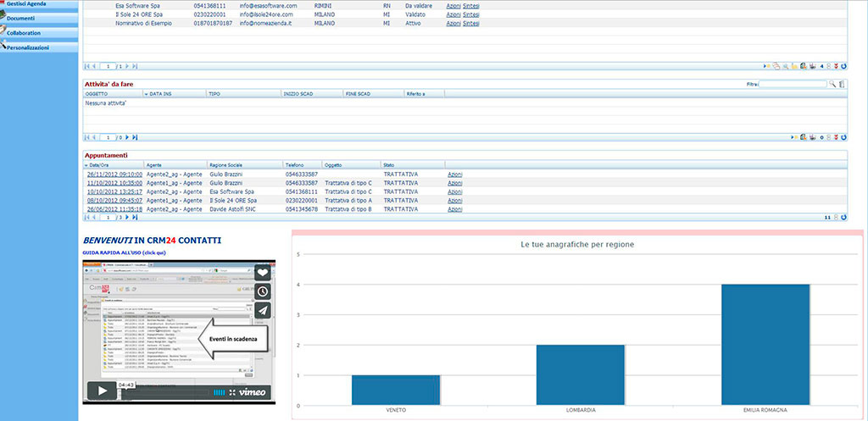Image resolution: width=868 pixels, height=421 pixels.
Task: Click red double-chevron icon in contacts grid footer
Action: coord(836,66)
